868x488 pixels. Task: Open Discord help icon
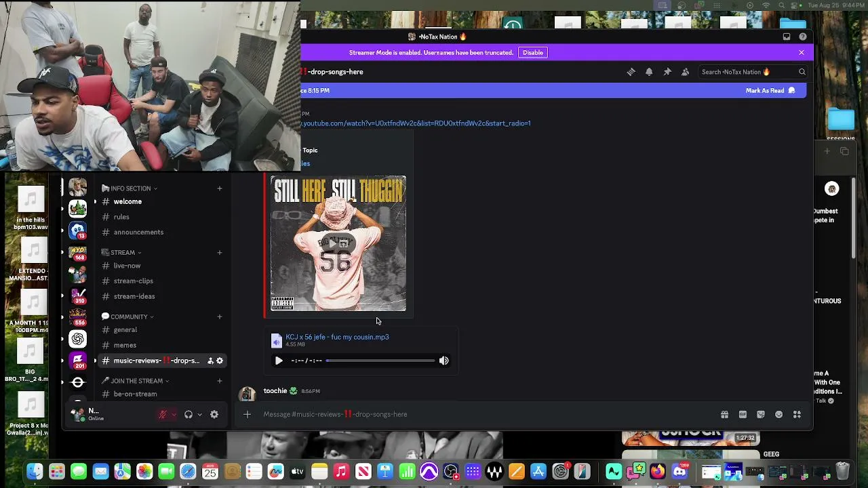point(803,37)
